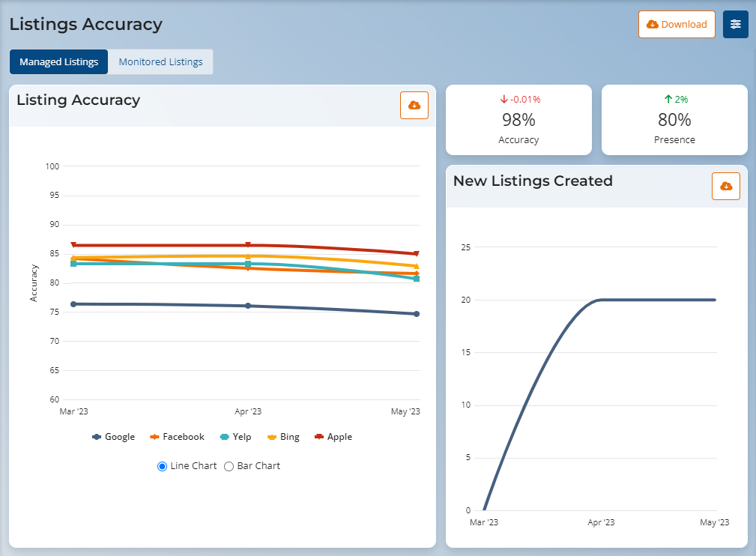Download the New Listings Created chart

[725, 186]
